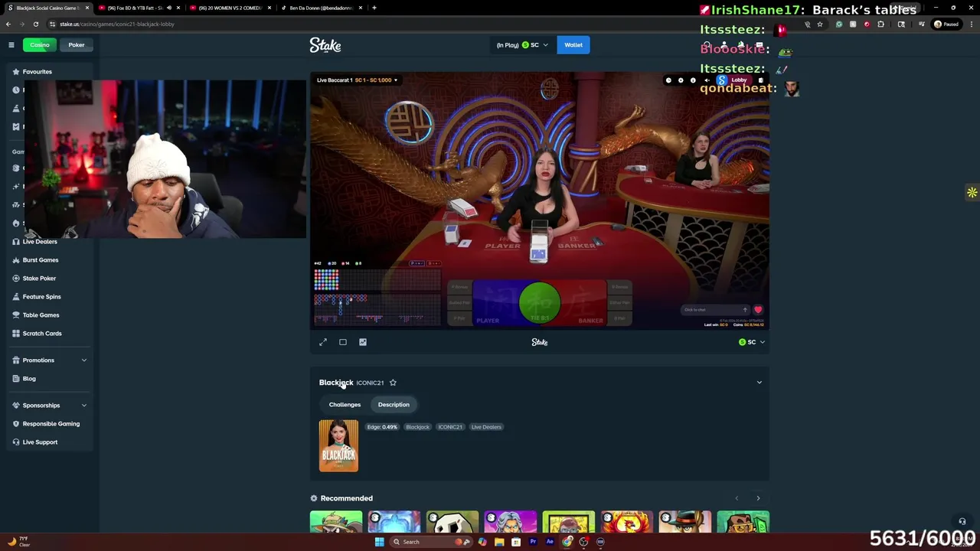
Task: Click the browser address bar URL
Action: tap(117, 24)
